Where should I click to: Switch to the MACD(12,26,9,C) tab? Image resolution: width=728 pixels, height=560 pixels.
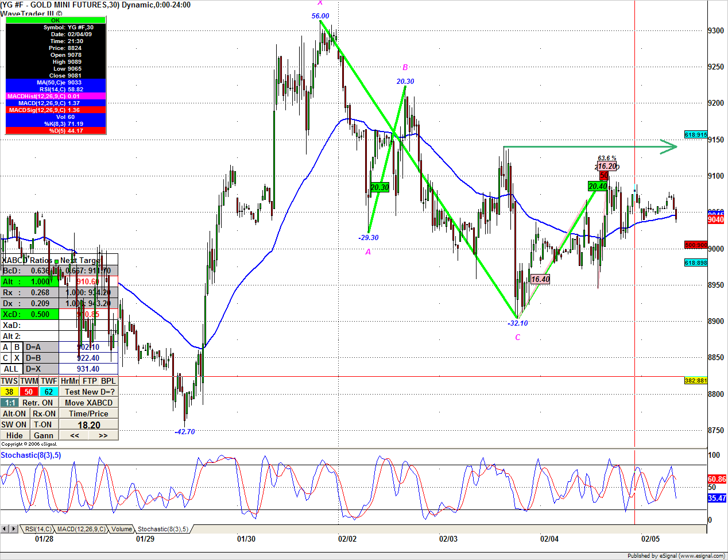coord(81,529)
